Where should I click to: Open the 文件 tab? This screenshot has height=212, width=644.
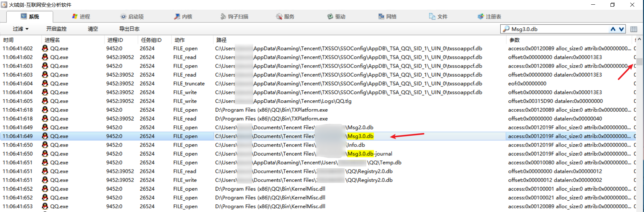click(438, 16)
